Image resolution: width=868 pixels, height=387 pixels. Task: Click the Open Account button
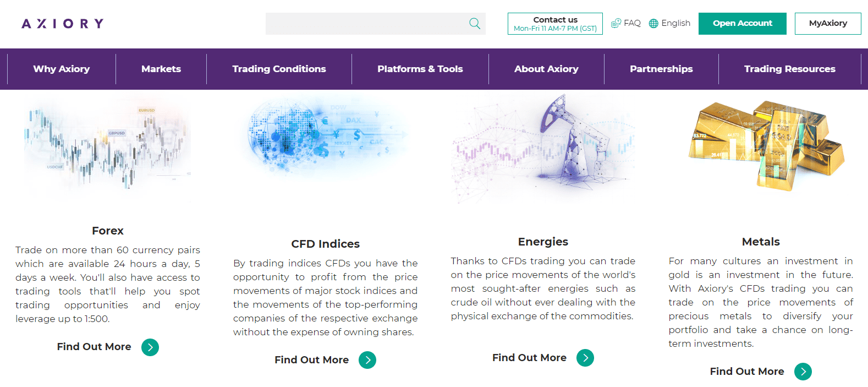[742, 24]
